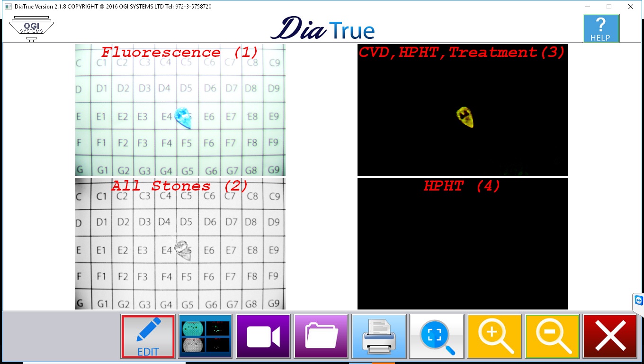Click the yellow stone in CVD panel
Image resolution: width=644 pixels, height=364 pixels.
coord(465,117)
